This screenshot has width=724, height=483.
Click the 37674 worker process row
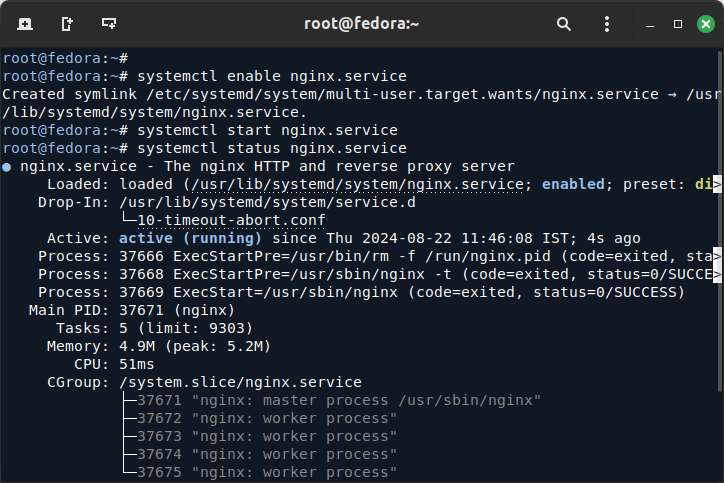point(267,454)
